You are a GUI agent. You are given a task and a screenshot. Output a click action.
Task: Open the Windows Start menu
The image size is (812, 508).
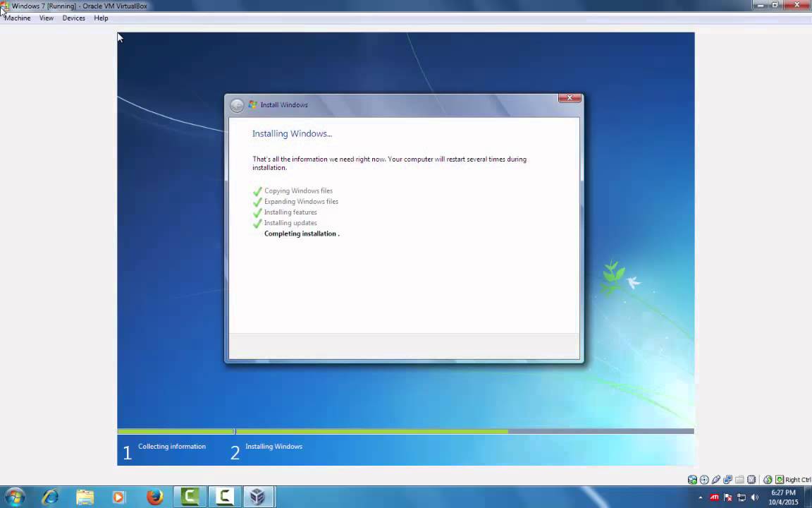click(15, 497)
